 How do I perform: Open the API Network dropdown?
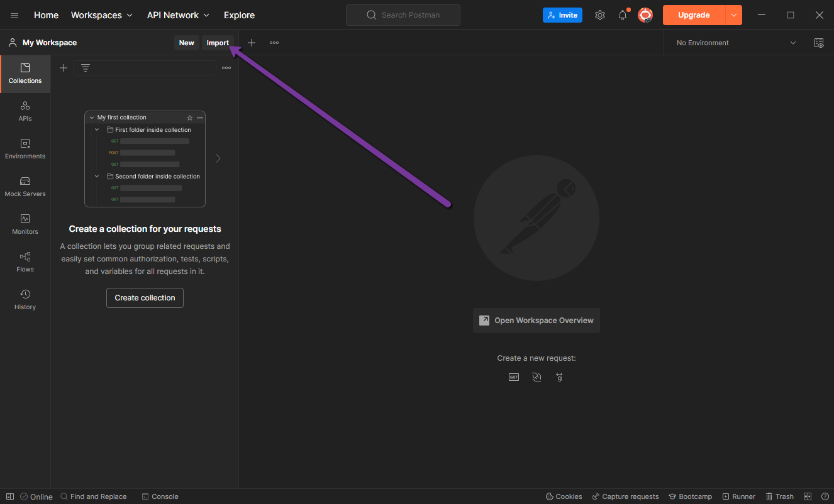tap(178, 15)
